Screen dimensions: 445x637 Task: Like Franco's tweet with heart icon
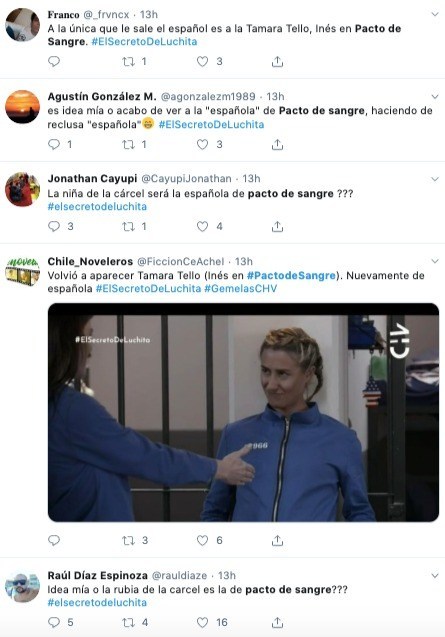(x=202, y=61)
